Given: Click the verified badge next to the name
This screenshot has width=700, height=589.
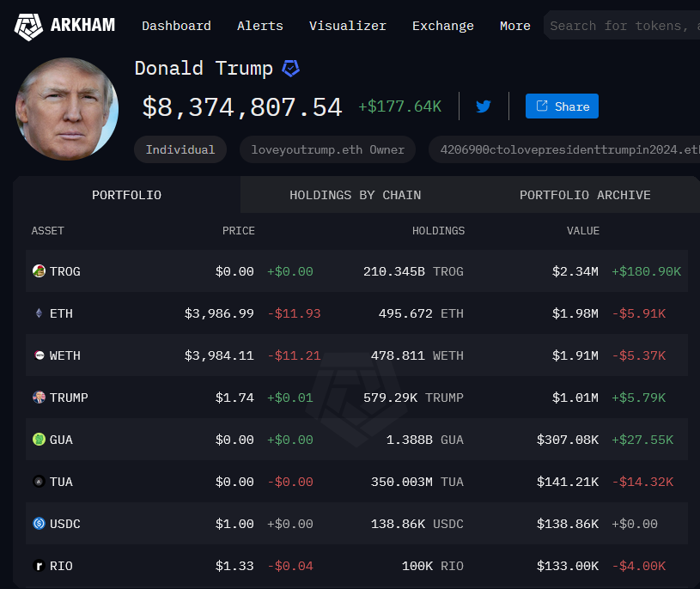Looking at the screenshot, I should [x=290, y=69].
